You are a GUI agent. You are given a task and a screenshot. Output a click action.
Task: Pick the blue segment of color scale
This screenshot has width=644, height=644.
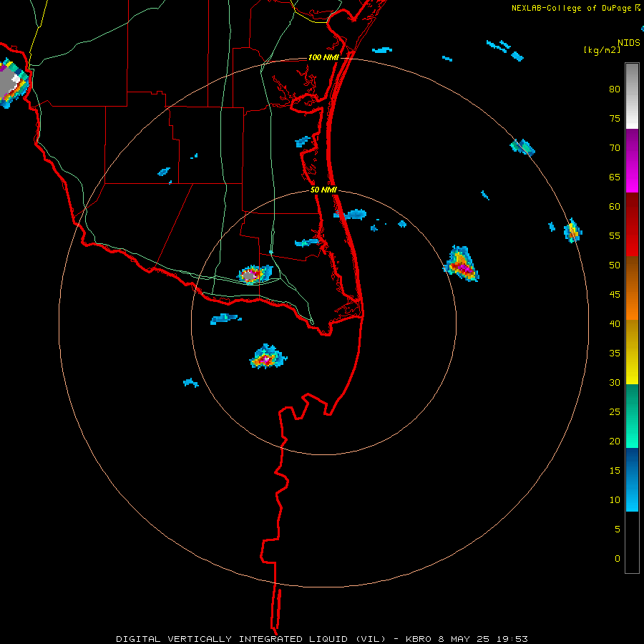[x=632, y=479]
